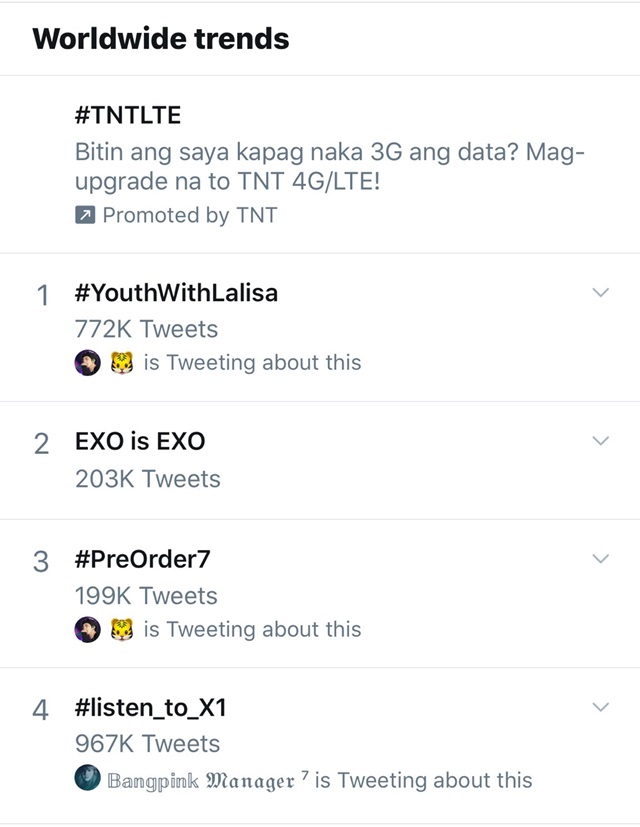This screenshot has height=827, width=640.
Task: Open chevron menu for #PreOrder7 trend
Action: pos(601,559)
